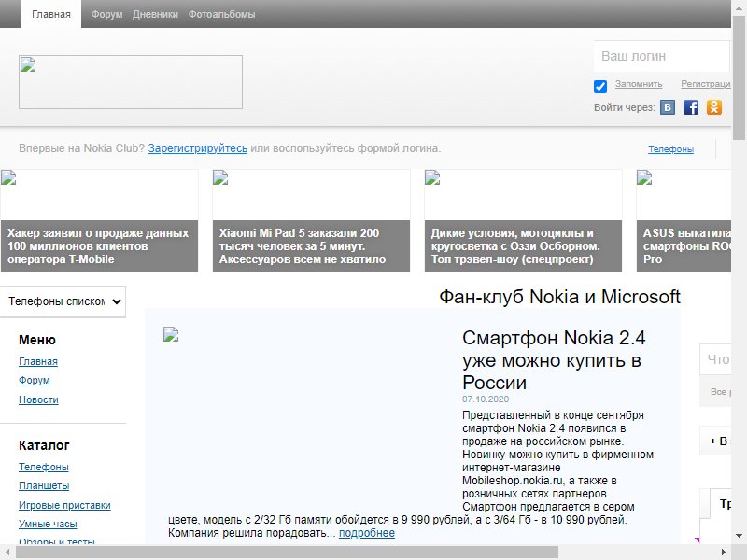This screenshot has height=560, width=747.
Task: Click the article date 07.10.2020
Action: pyautogui.click(x=486, y=399)
